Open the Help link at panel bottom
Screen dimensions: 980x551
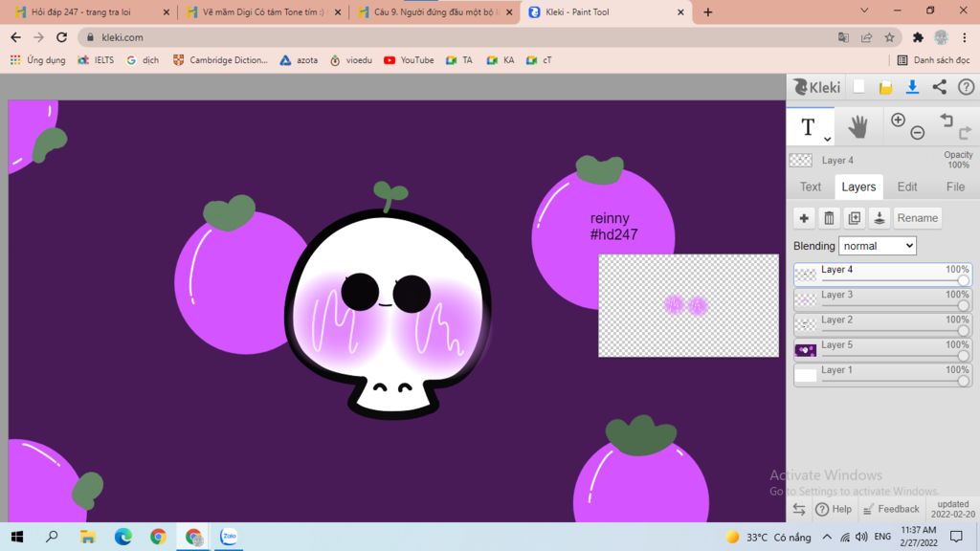click(835, 509)
